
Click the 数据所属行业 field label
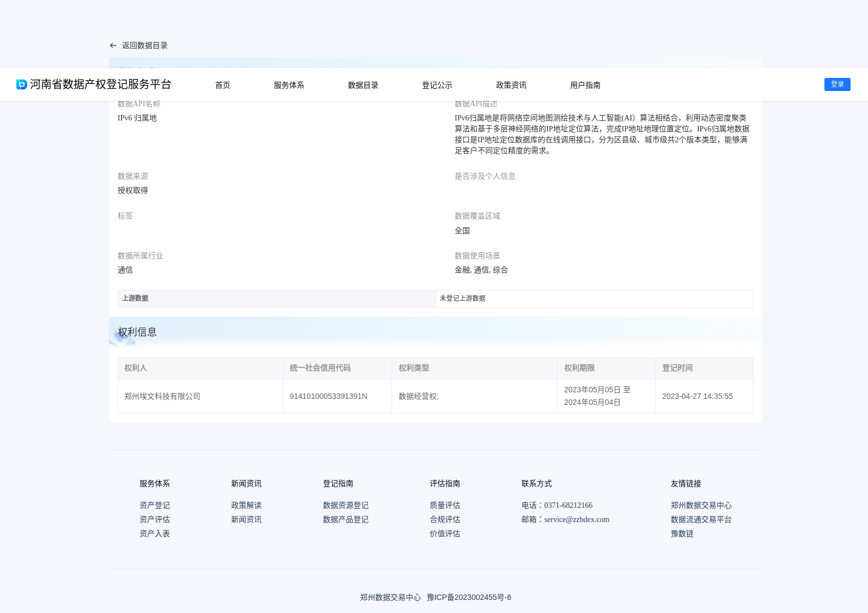[x=140, y=256]
